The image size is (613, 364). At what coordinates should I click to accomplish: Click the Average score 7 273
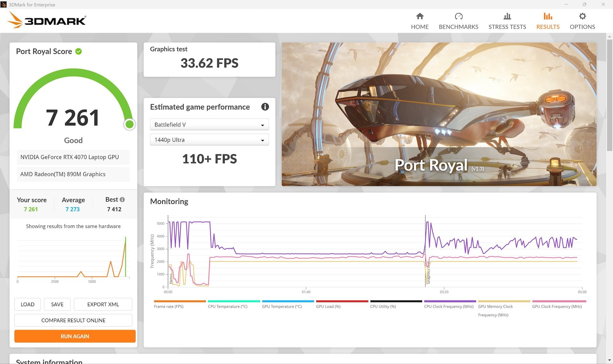click(x=72, y=209)
